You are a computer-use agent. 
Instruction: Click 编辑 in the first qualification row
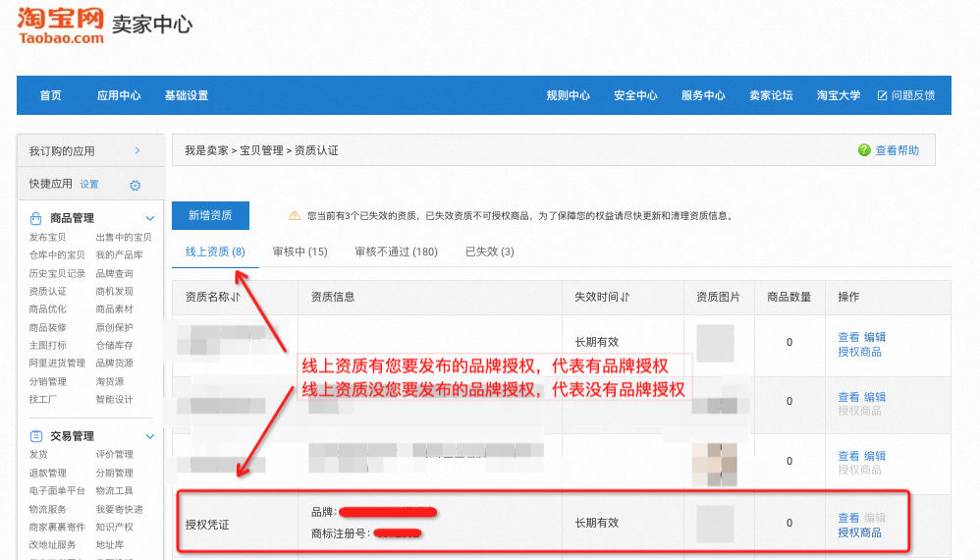pos(875,337)
